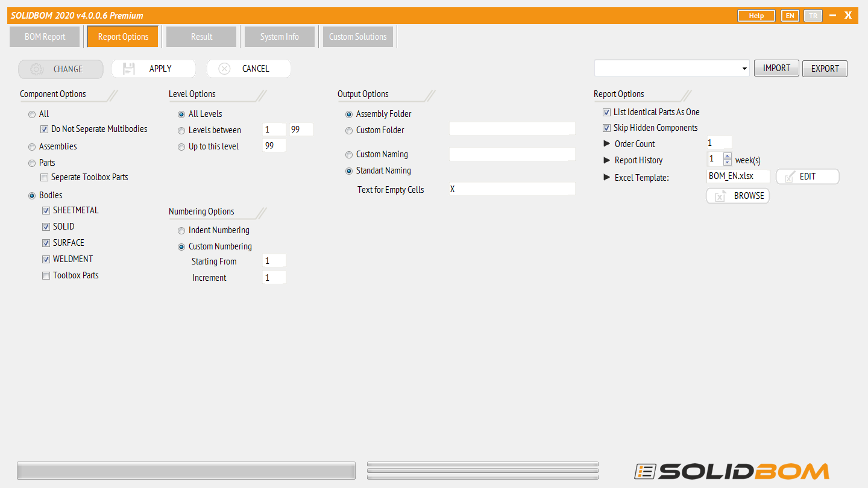The width and height of the screenshot is (868, 488).
Task: Uncheck Do Not Seperate Multibodies
Action: point(44,129)
